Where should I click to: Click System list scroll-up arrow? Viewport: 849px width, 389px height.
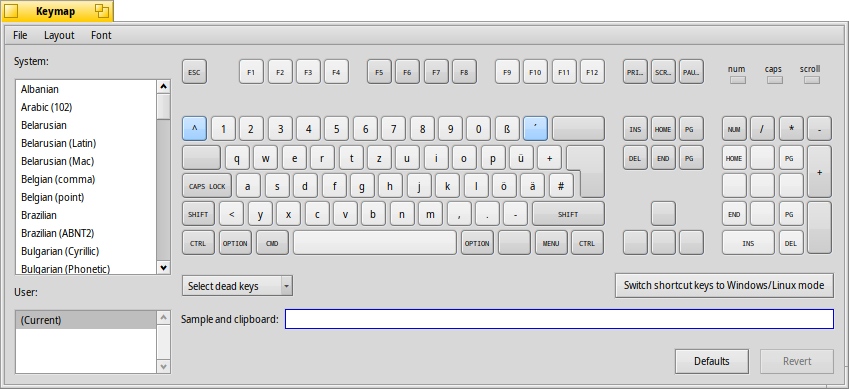point(164,86)
